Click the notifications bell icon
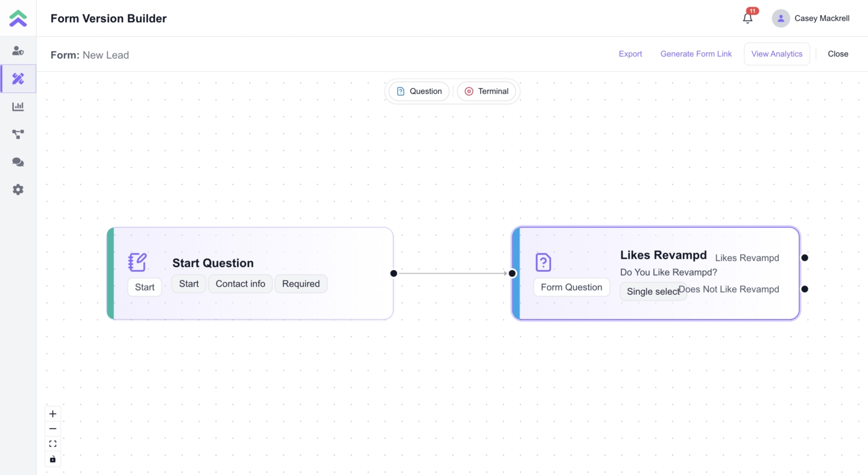Screen dimensions: 868x475 [x=747, y=18]
